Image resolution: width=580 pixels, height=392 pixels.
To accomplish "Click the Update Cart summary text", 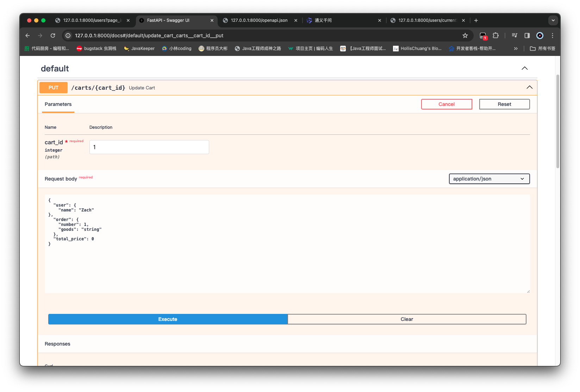I will tap(142, 88).
